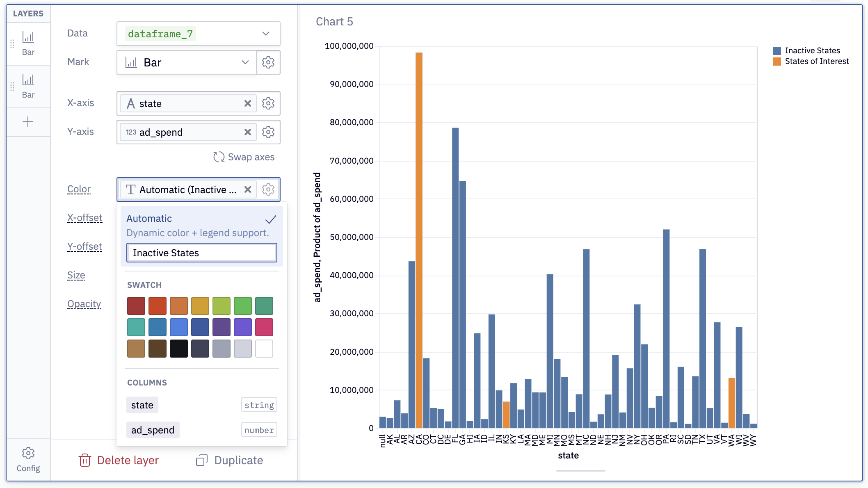Delete the current layer
This screenshot has height=488, width=868.
119,460
